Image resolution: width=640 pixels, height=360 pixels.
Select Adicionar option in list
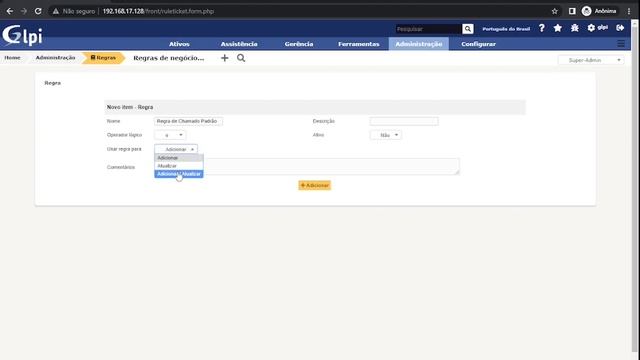point(179,158)
